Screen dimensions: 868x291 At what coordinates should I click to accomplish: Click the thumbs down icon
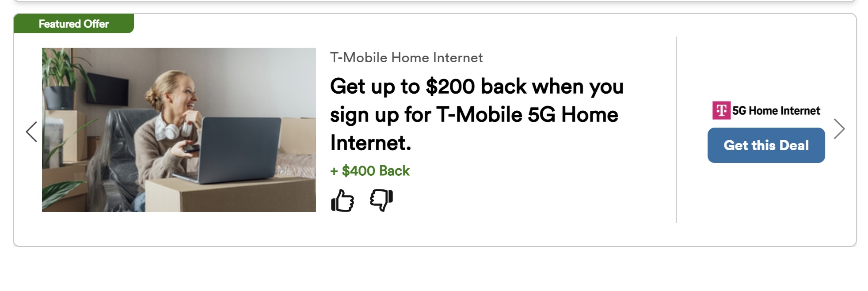pyautogui.click(x=381, y=200)
